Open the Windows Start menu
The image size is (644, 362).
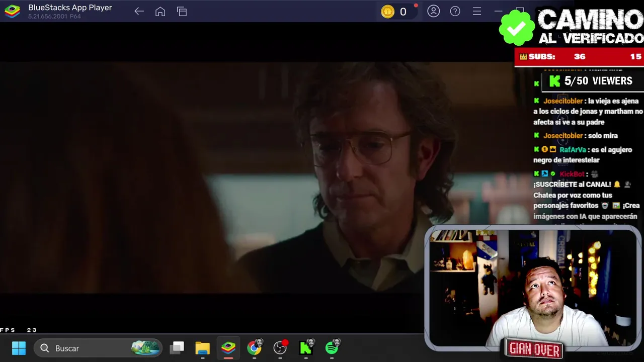pyautogui.click(x=19, y=348)
